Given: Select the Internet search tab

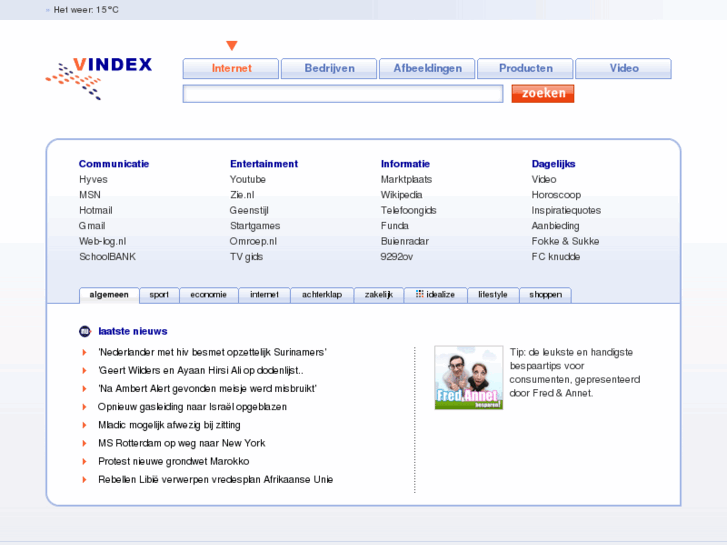Looking at the screenshot, I should [231, 69].
